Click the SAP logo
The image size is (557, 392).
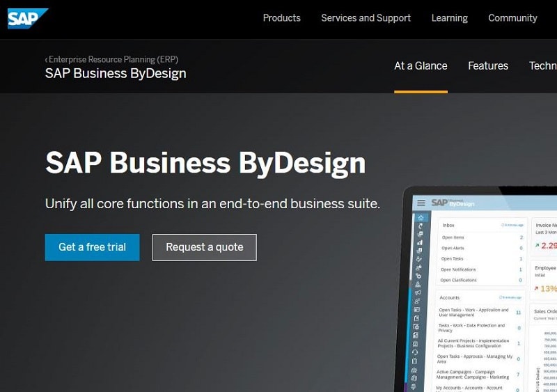pyautogui.click(x=28, y=18)
